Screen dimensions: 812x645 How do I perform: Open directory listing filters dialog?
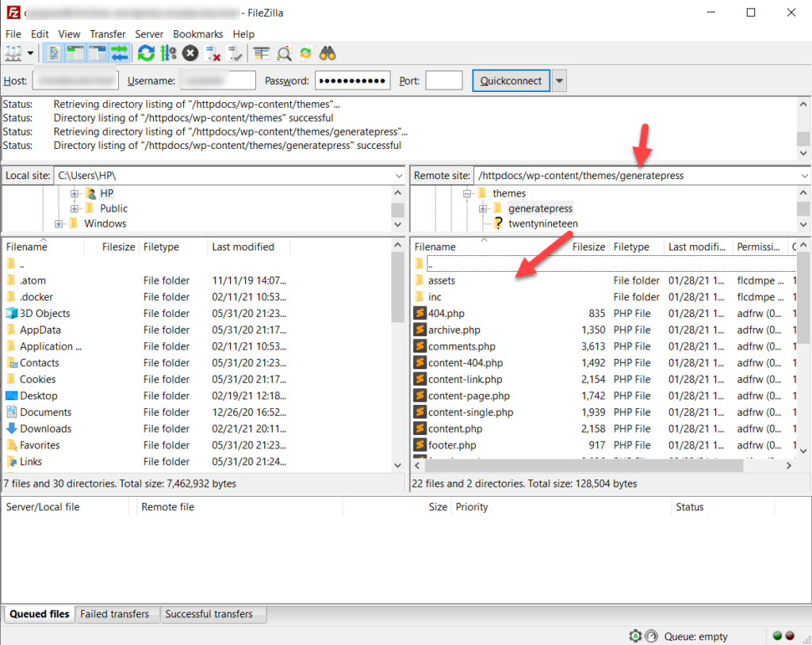tap(262, 53)
